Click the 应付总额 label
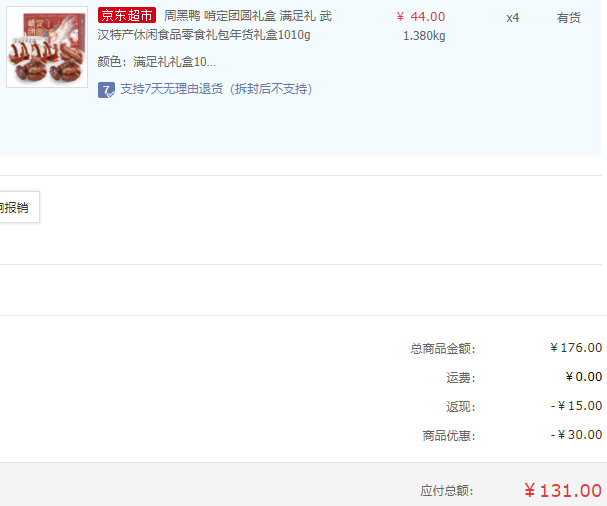This screenshot has width=607, height=506. [447, 491]
